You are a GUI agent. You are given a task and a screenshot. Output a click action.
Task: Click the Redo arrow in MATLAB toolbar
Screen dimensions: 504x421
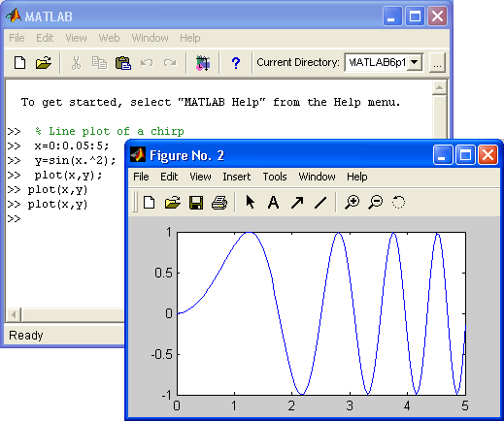[x=170, y=62]
